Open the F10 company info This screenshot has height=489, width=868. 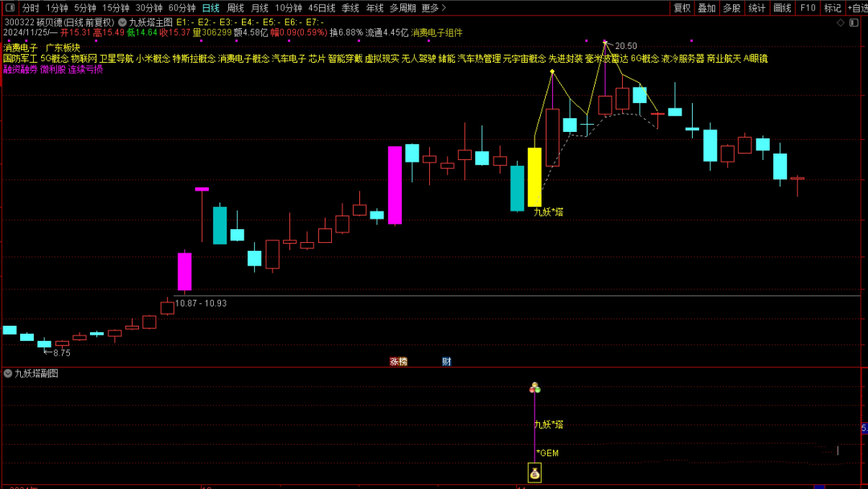808,8
